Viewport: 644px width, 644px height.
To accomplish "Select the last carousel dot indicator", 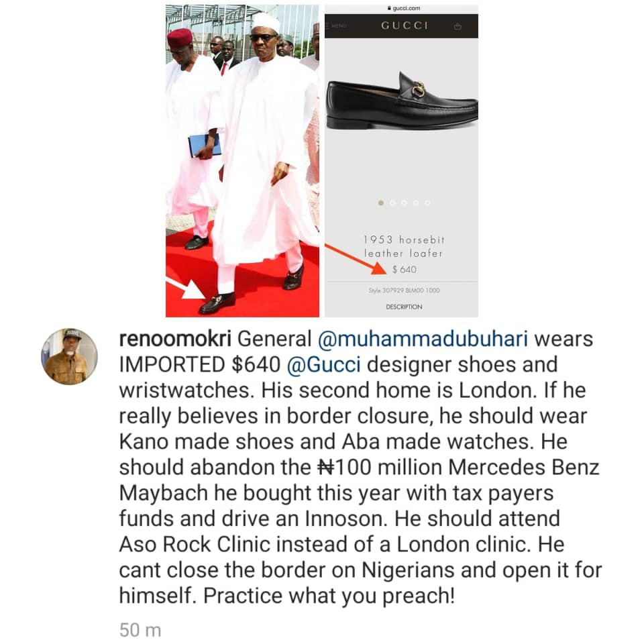I will pos(427,203).
